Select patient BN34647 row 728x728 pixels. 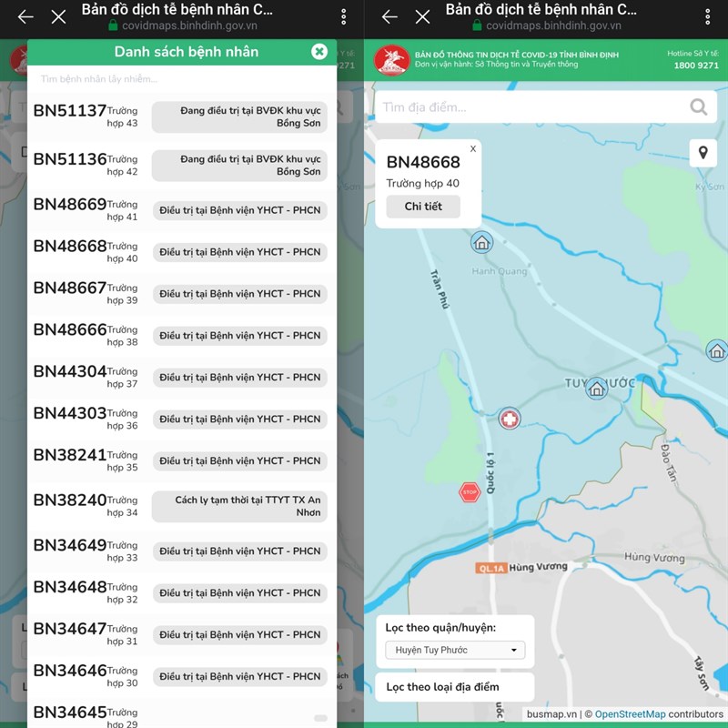181,634
